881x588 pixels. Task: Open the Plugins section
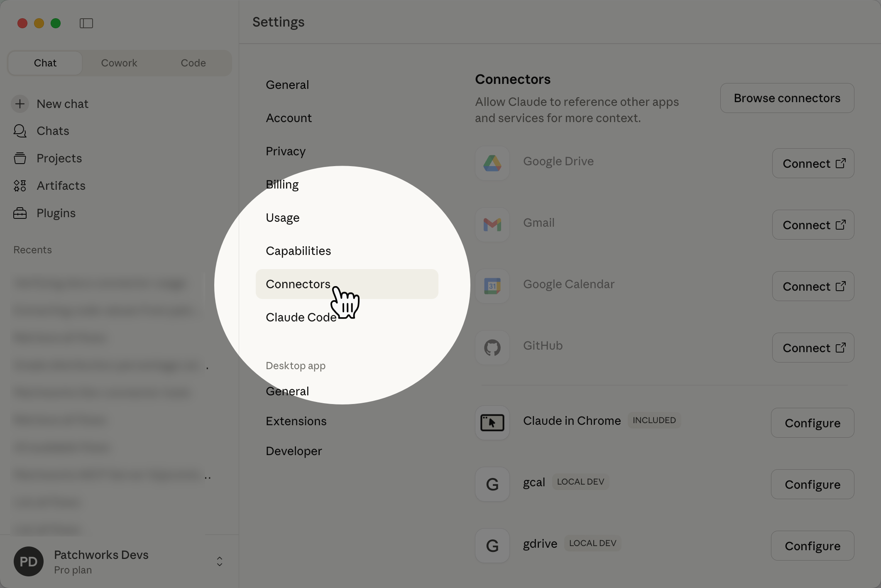tap(56, 213)
